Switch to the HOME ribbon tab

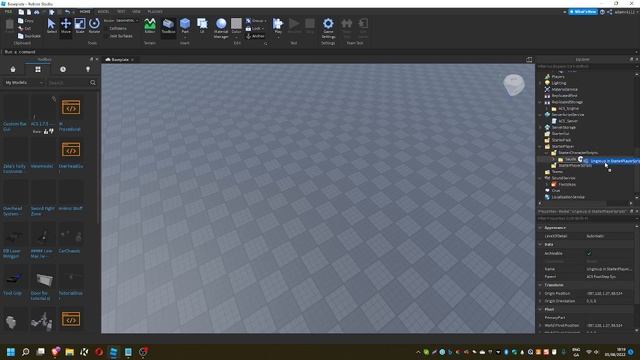coord(85,12)
